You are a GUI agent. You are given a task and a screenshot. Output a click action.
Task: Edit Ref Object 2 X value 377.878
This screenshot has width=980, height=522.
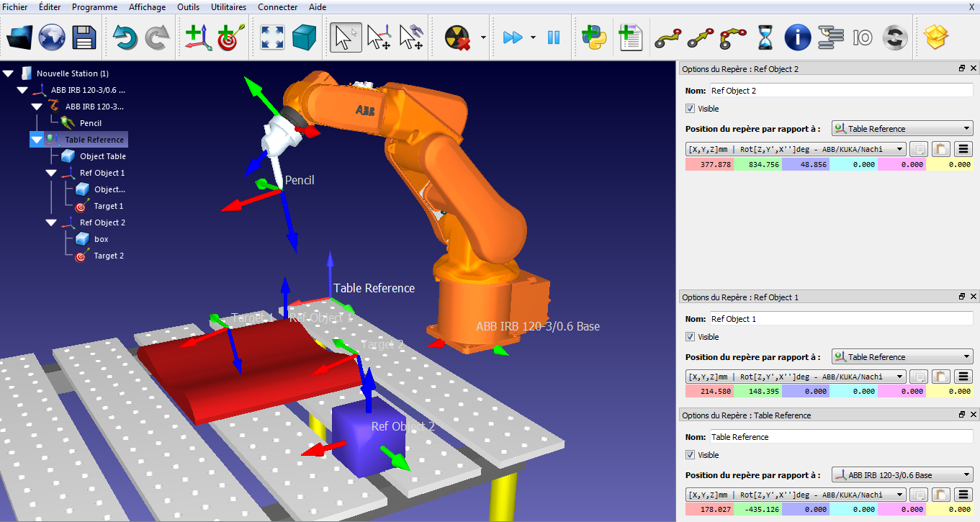(x=709, y=164)
